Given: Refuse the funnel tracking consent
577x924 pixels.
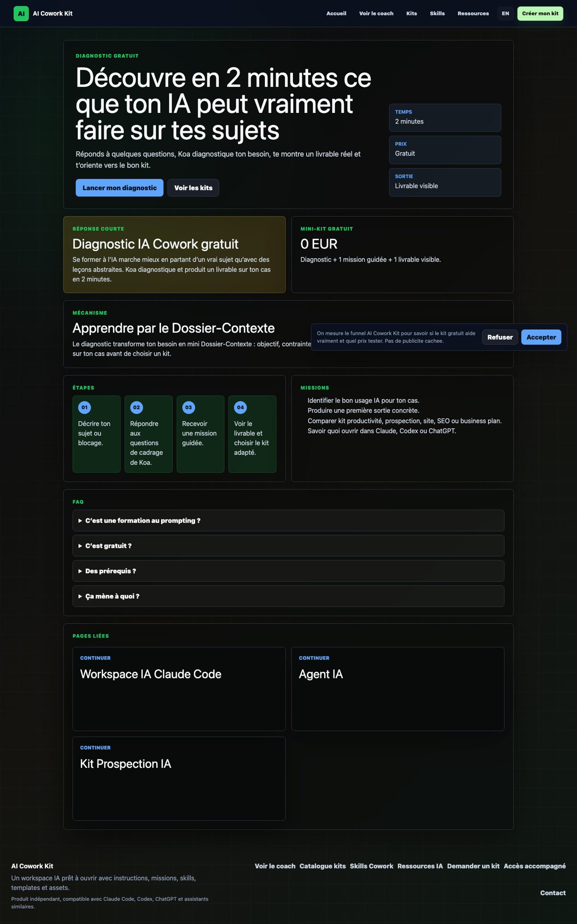Looking at the screenshot, I should 500,337.
